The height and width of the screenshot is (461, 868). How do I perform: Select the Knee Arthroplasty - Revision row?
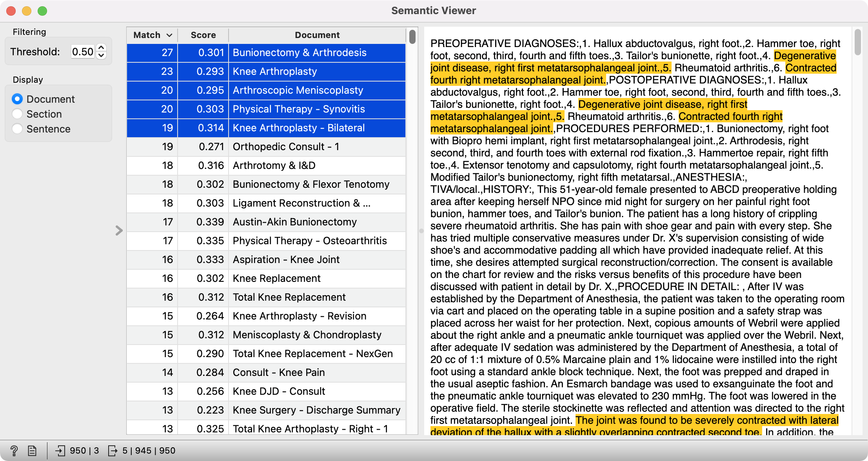click(x=266, y=316)
